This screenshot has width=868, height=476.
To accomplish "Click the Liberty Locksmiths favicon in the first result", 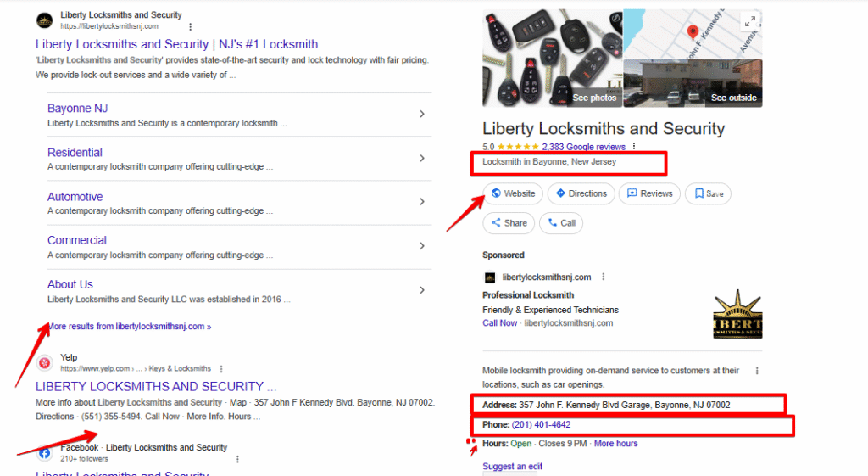I will click(x=44, y=20).
